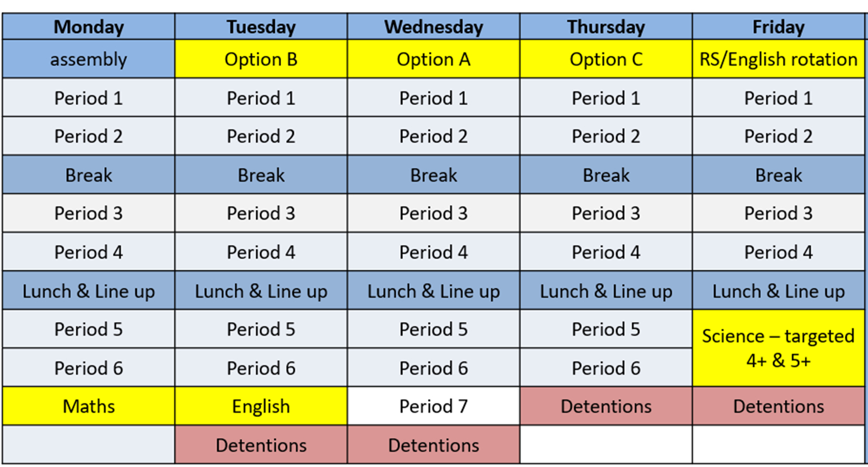Click the Wednesday column header
Viewport: 868px width, 467px height.
coord(433,27)
